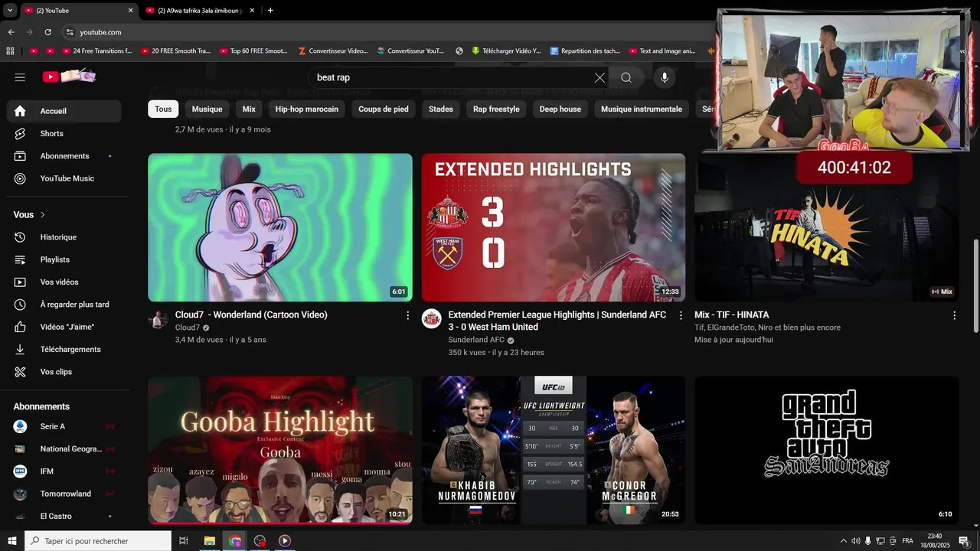Open the Windows Start menu
This screenshot has width=980, height=551.
pyautogui.click(x=12, y=541)
